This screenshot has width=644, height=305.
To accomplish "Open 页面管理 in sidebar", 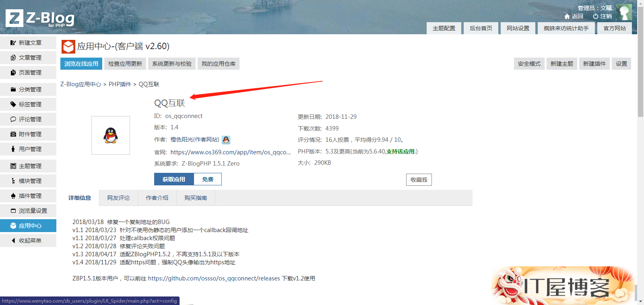I will [28, 73].
